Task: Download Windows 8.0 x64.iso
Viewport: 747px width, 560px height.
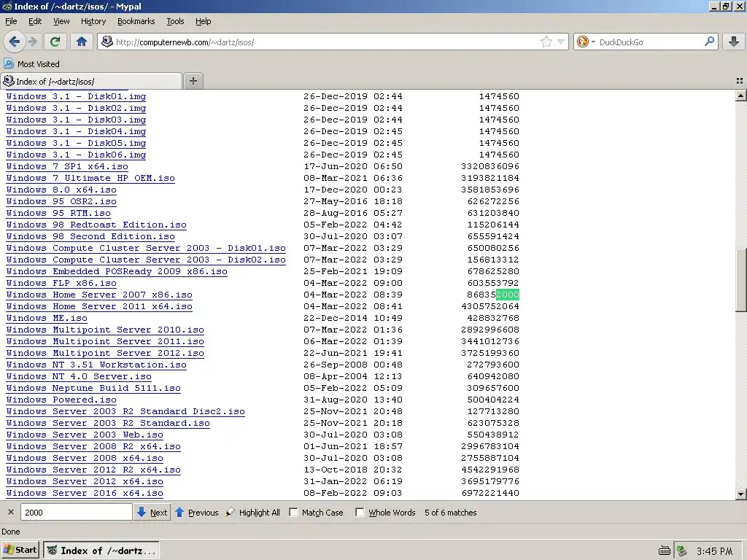Action: pyautogui.click(x=61, y=190)
